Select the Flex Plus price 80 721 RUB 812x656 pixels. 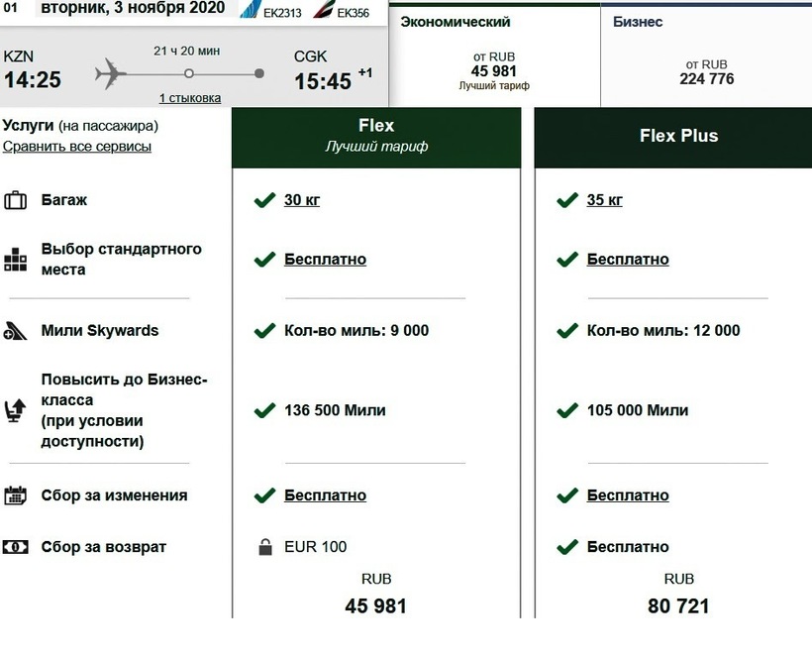[x=678, y=605]
